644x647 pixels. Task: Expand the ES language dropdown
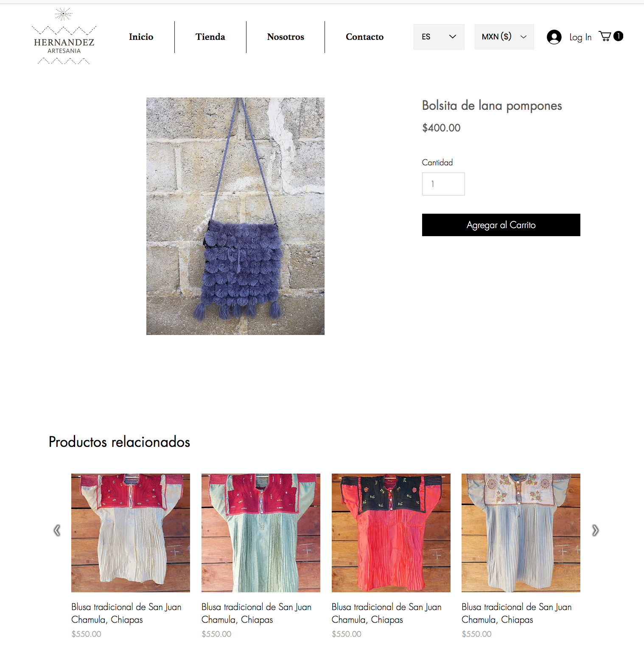439,37
